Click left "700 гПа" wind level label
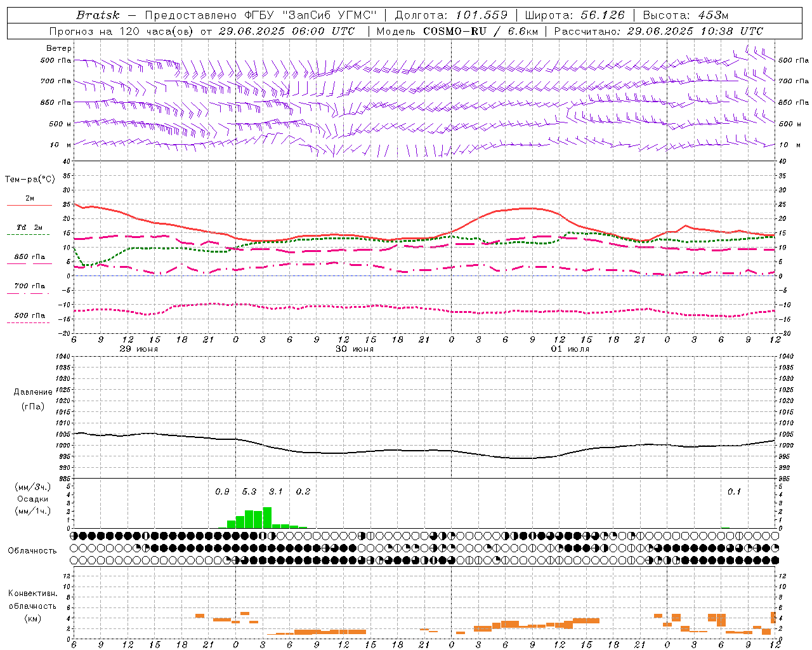The width and height of the screenshot is (812, 650). (x=56, y=81)
